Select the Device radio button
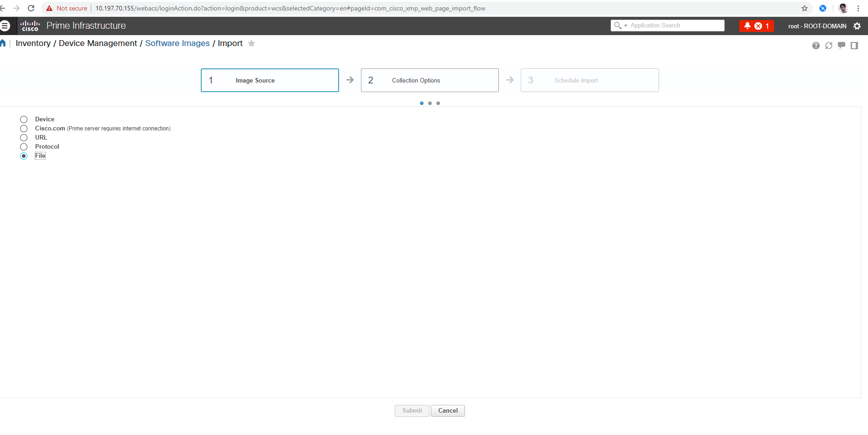 (x=24, y=119)
